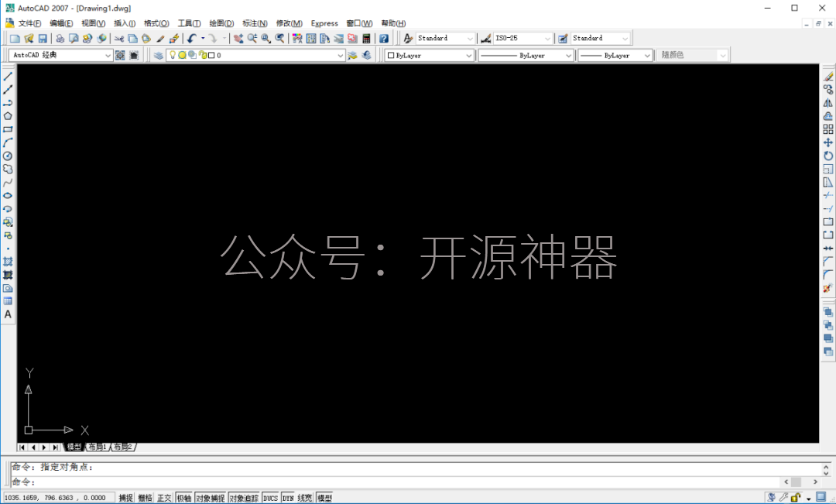Toggle DUCS in status bar

tap(270, 498)
